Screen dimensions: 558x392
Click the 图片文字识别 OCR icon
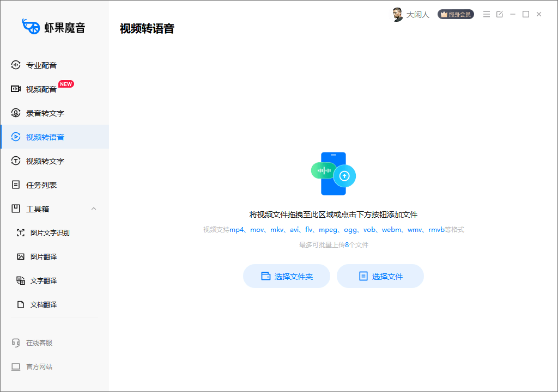click(21, 232)
